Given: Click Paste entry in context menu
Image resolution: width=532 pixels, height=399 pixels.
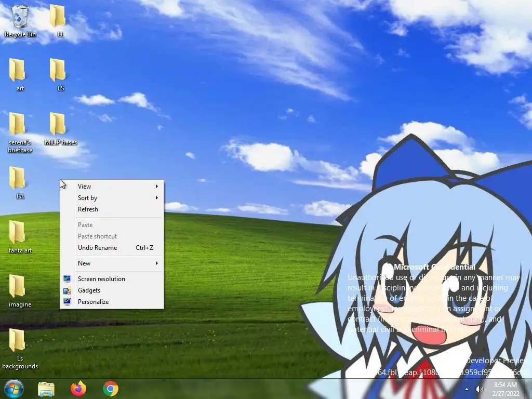Looking at the screenshot, I should click(112, 225).
